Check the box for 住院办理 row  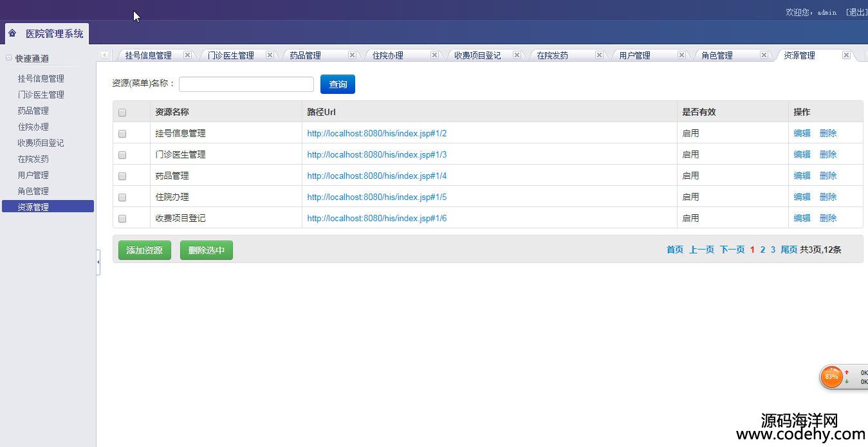(x=122, y=197)
